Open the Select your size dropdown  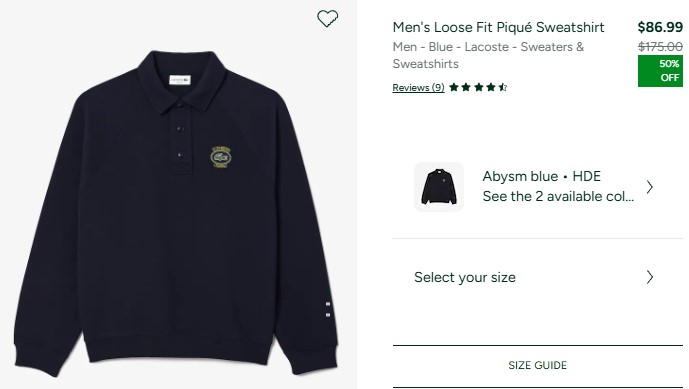(x=537, y=277)
